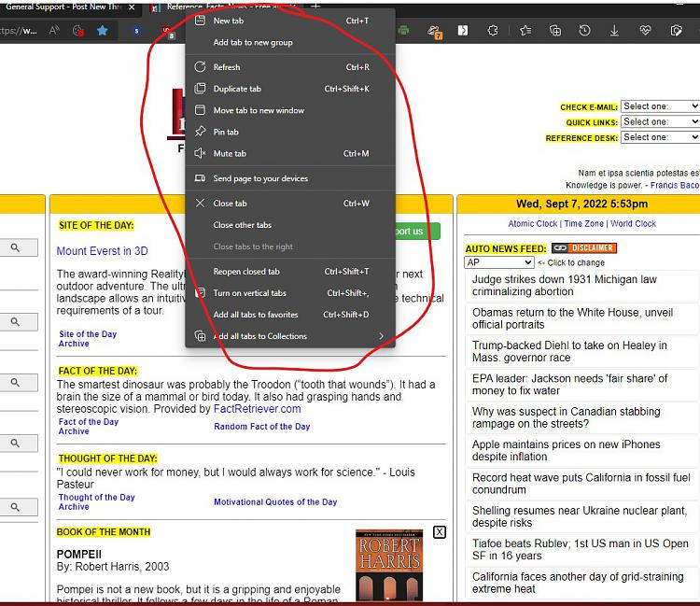Click the Robert Harris Pompeii book cover
Image resolution: width=700 pixels, height=606 pixels.
(x=389, y=565)
